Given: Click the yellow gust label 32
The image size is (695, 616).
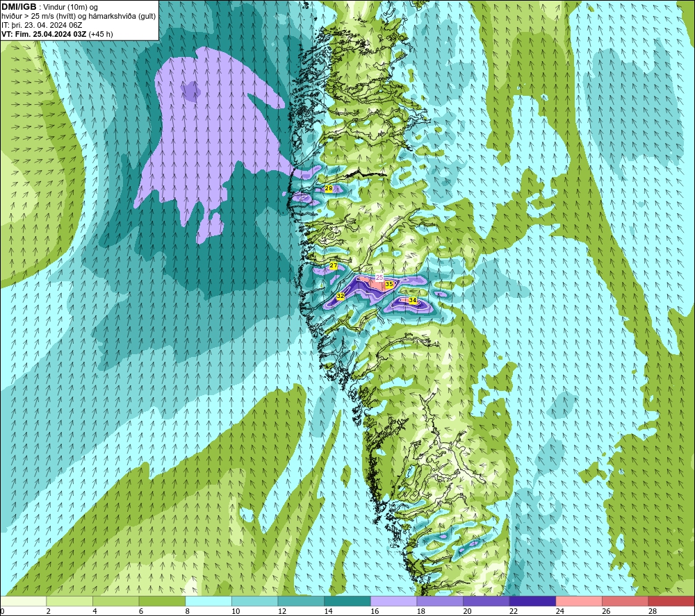Looking at the screenshot, I should (341, 296).
